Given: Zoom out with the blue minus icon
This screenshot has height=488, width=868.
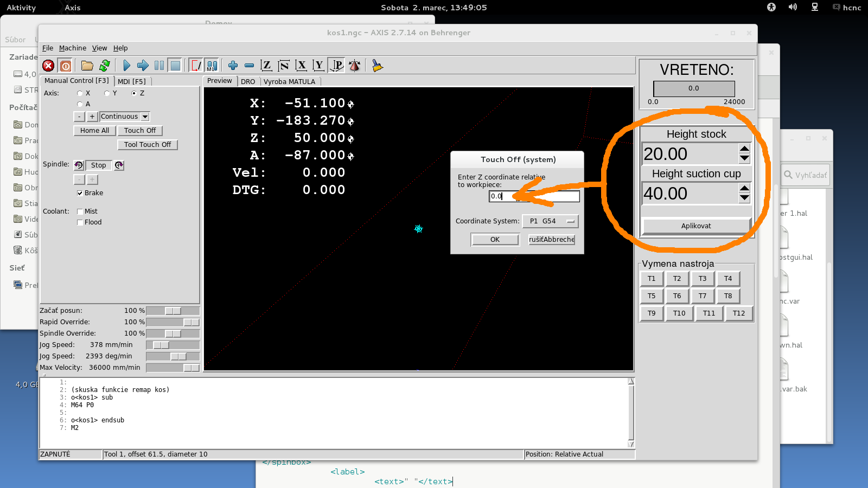Looking at the screenshot, I should (x=249, y=66).
